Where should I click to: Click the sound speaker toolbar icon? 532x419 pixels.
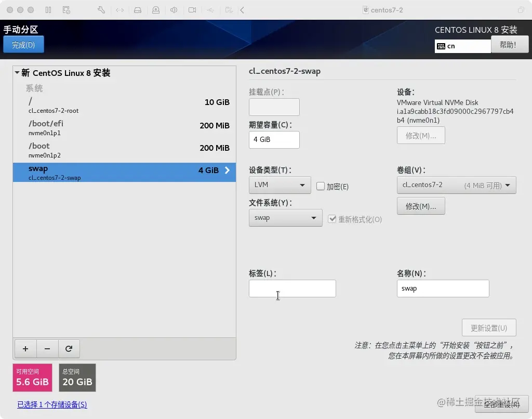click(x=174, y=10)
